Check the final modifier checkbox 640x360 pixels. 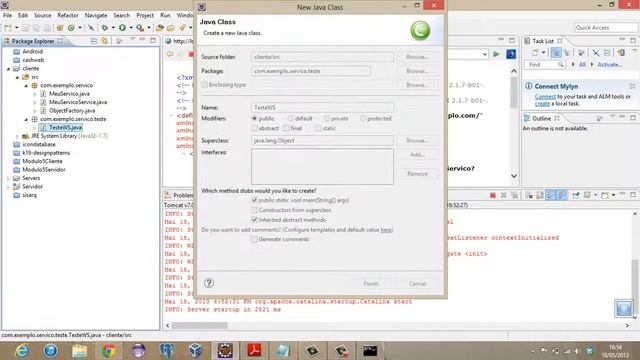click(286, 128)
